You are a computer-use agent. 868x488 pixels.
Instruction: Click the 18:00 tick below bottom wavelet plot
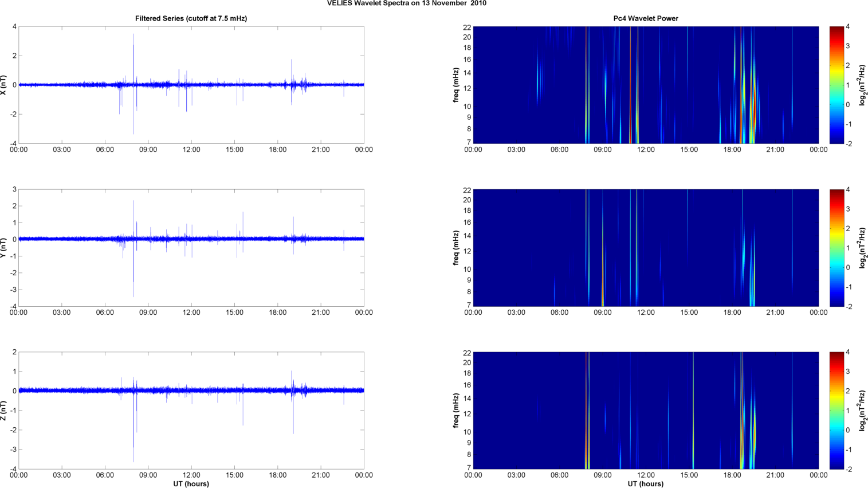click(x=732, y=475)
